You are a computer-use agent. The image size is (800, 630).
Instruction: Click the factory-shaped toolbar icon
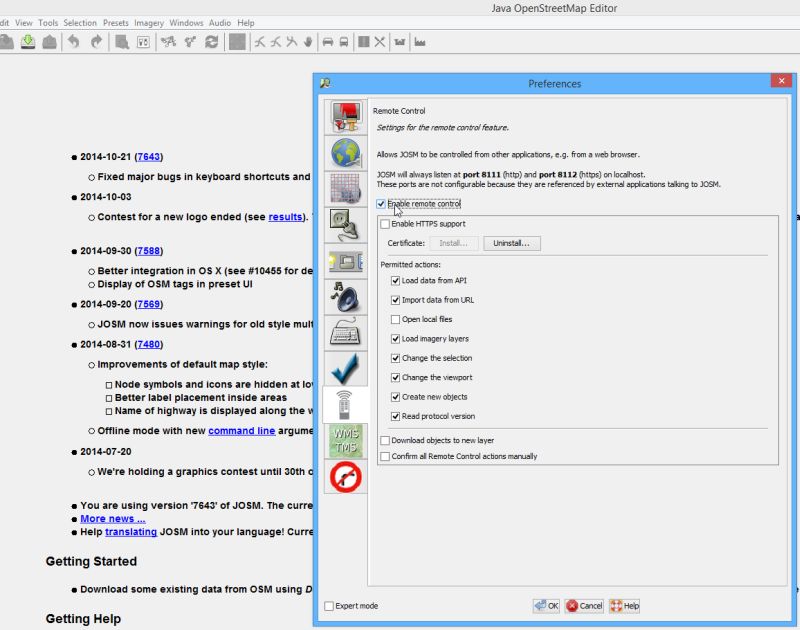point(420,42)
